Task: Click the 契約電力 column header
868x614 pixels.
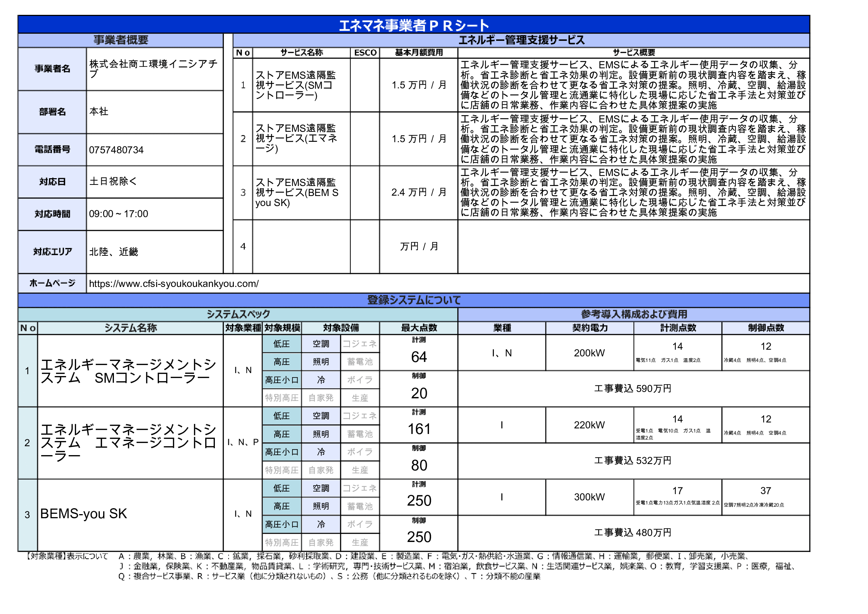Action: [589, 328]
